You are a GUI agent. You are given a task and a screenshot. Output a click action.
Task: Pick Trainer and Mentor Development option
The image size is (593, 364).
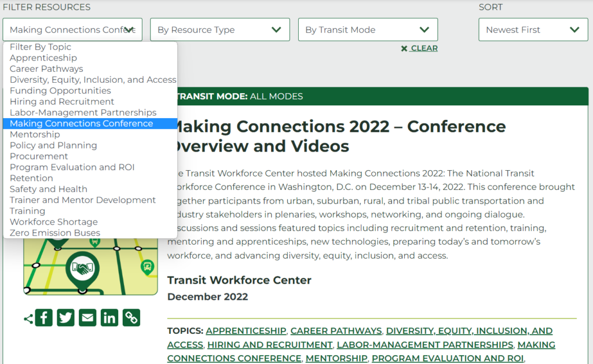pos(90,200)
